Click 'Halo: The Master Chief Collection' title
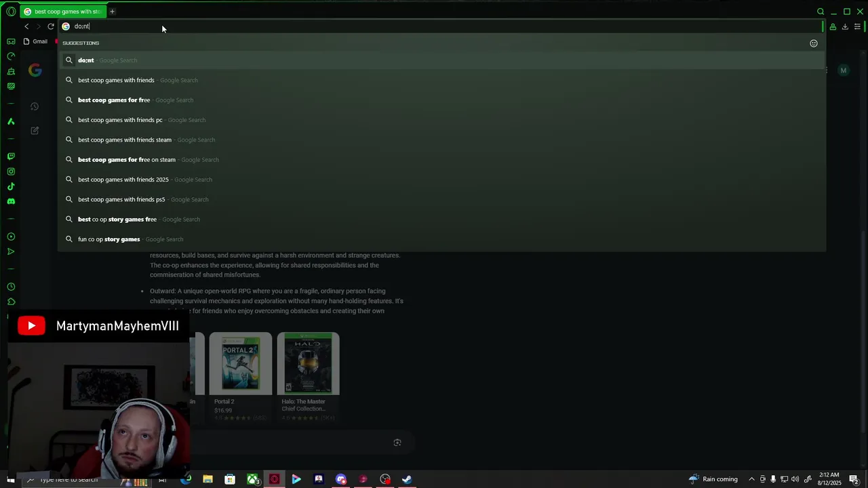868x488 pixels. pyautogui.click(x=303, y=405)
